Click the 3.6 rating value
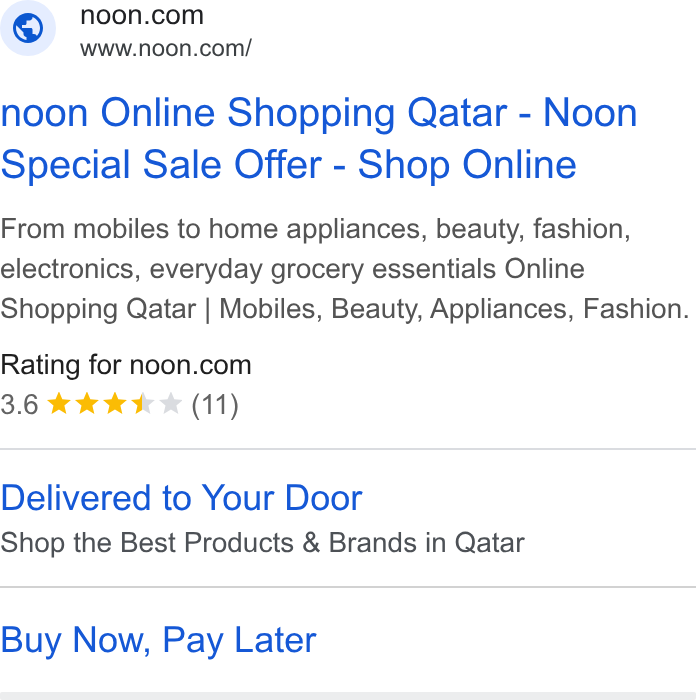696x700 pixels. click(19, 404)
